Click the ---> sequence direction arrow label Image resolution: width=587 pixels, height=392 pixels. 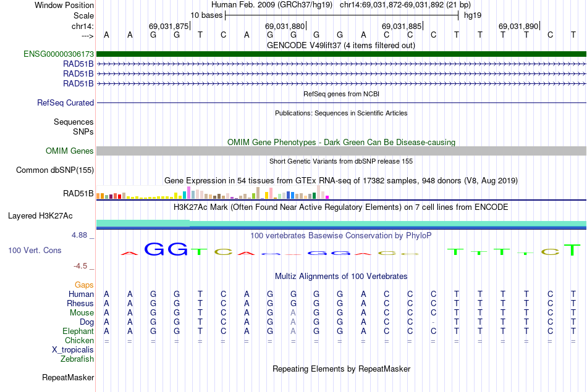tap(87, 36)
